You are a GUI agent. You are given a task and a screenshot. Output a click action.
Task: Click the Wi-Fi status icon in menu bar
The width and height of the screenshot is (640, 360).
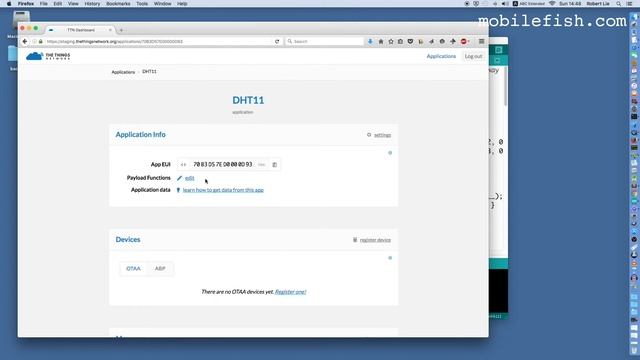click(552, 4)
